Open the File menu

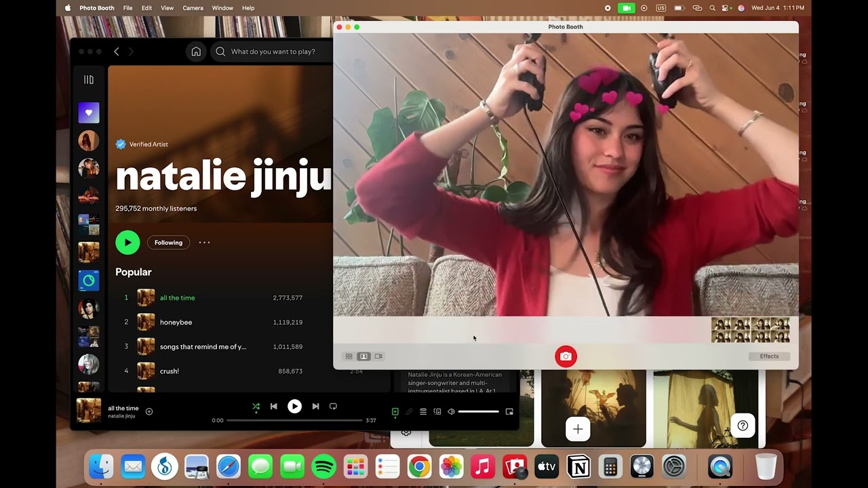click(127, 8)
